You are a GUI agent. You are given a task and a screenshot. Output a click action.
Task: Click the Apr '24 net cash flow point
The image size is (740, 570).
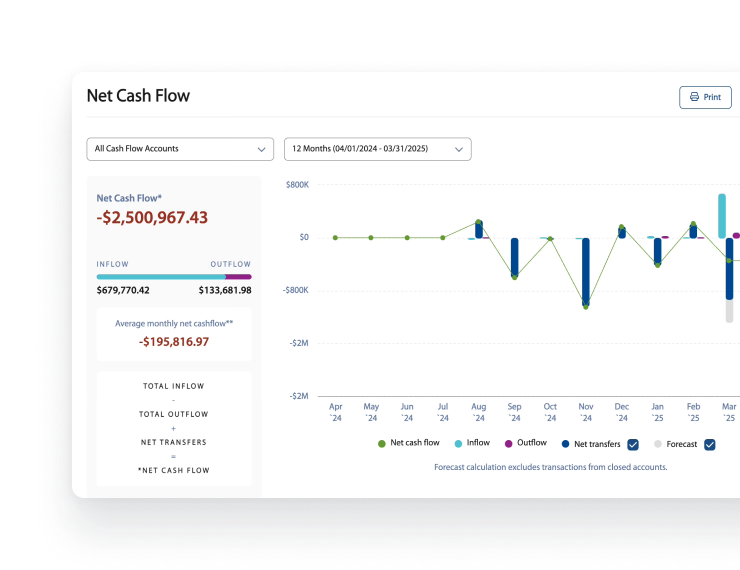pyautogui.click(x=335, y=238)
